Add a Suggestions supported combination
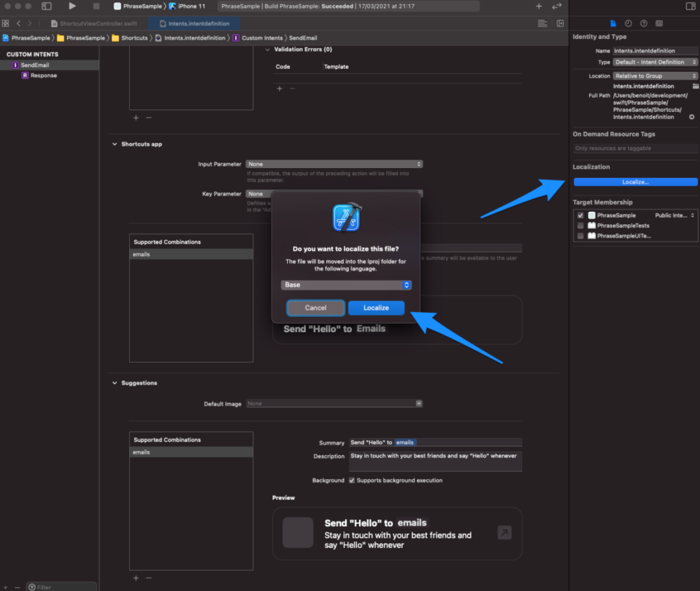This screenshot has height=591, width=700. pyautogui.click(x=136, y=578)
